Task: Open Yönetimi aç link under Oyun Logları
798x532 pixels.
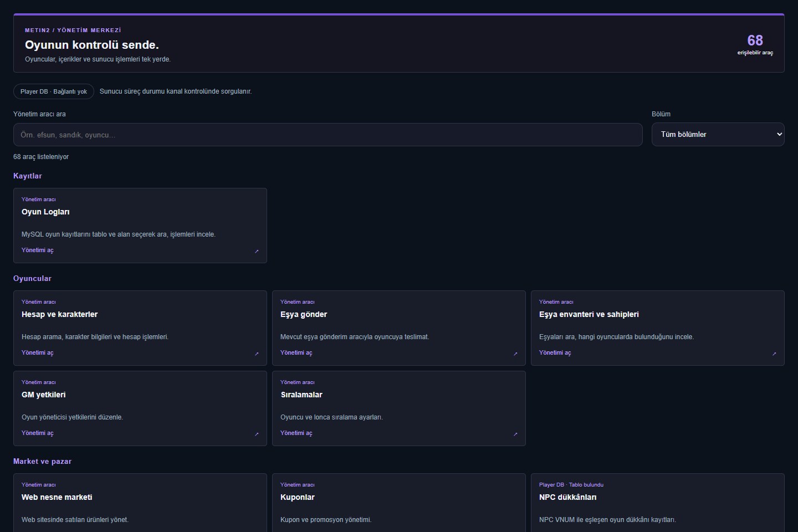Action: (38, 250)
